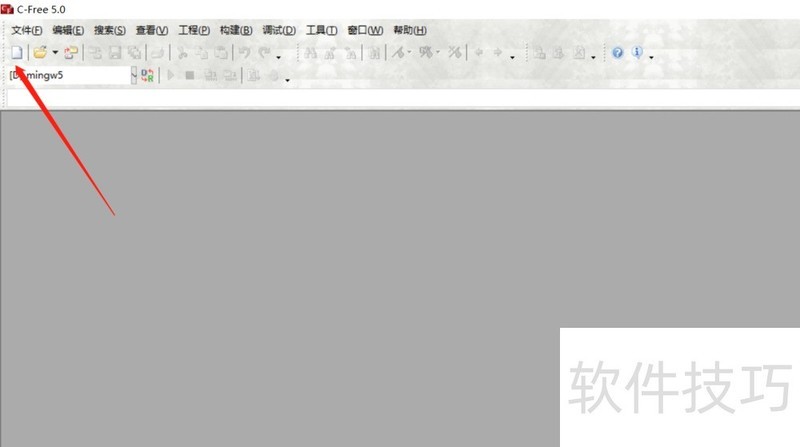This screenshot has width=800, height=447.
Task: Click the grayed-out Redo arrow icon
Action: (264, 52)
